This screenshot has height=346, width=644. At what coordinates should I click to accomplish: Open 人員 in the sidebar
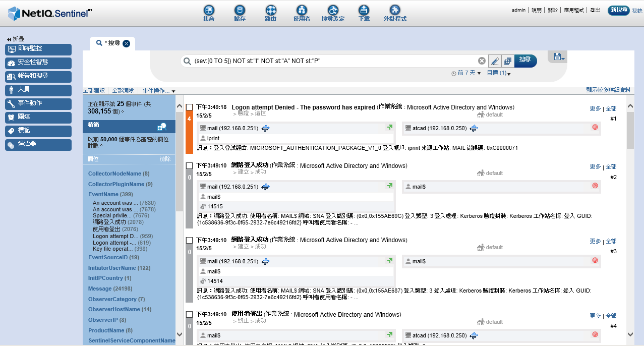38,90
